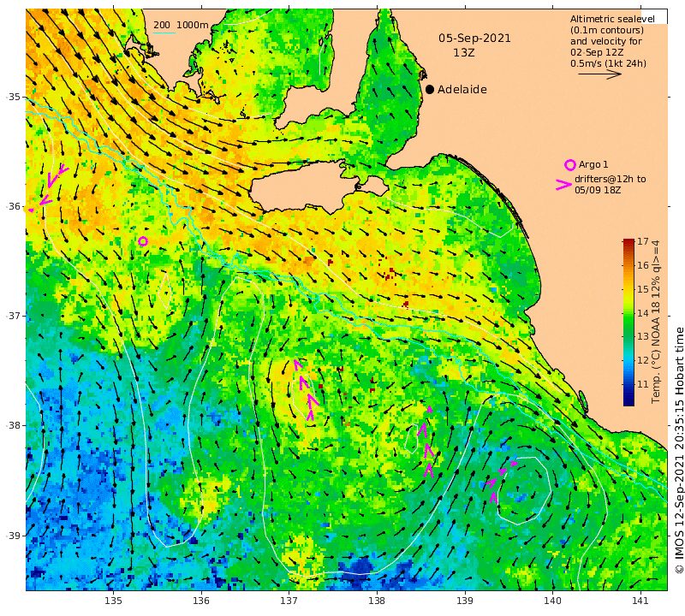
Task: Click the drifter track near 137°E, 37.7°S
Action: (x=305, y=389)
